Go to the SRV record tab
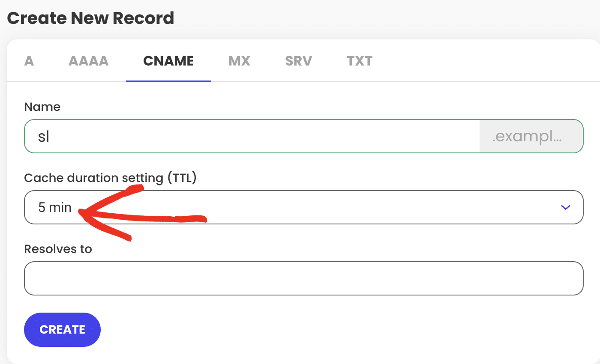Viewport: 600px width, 364px height. 298,61
